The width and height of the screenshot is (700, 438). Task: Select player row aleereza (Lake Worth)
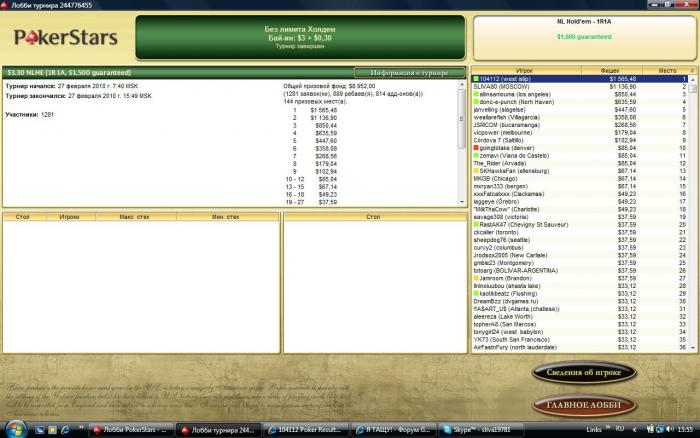click(580, 316)
